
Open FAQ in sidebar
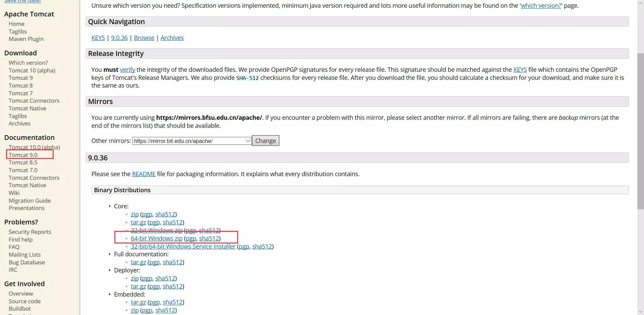point(14,247)
